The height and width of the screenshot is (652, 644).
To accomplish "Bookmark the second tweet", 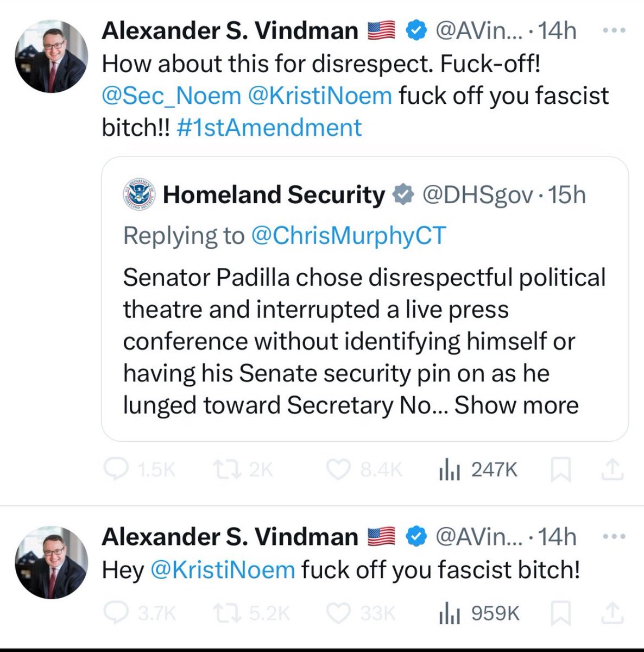I will (x=560, y=614).
